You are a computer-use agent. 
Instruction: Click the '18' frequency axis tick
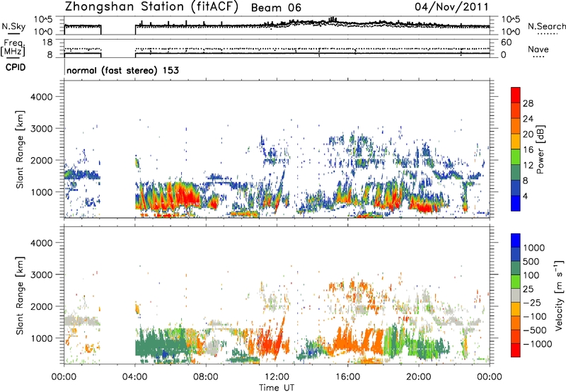47,42
